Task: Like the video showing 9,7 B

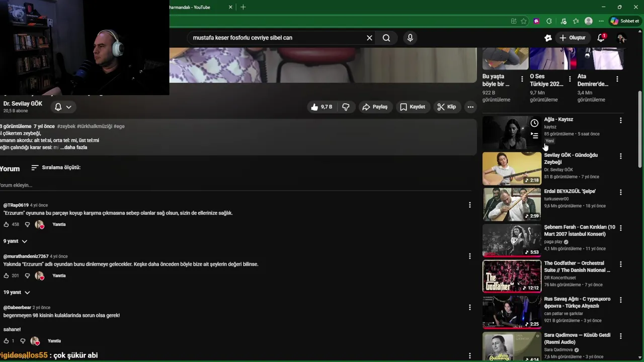Action: coord(321,107)
